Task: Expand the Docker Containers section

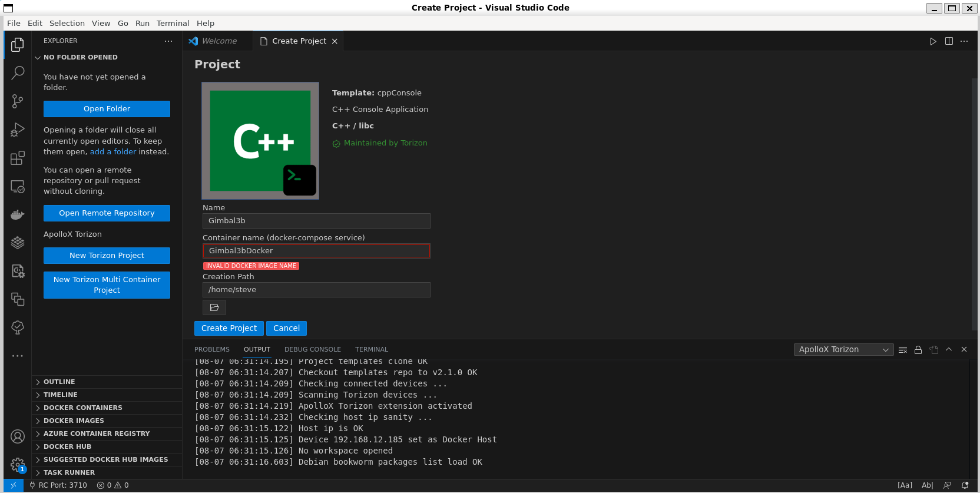Action: tap(82, 408)
